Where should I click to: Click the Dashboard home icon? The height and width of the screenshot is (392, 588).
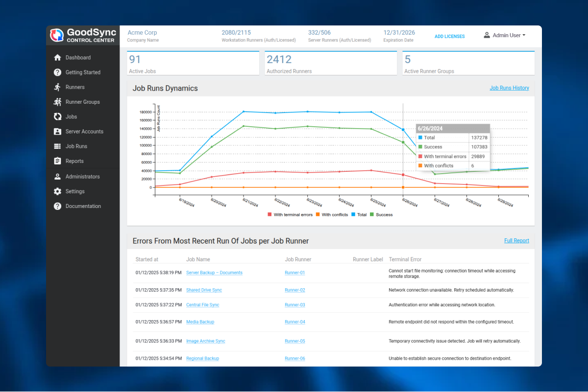coord(57,57)
